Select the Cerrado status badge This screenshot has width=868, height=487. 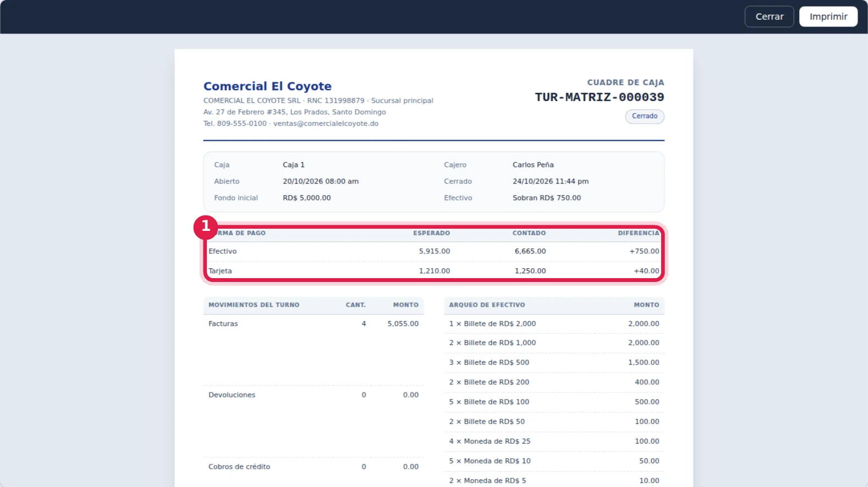pos(645,116)
